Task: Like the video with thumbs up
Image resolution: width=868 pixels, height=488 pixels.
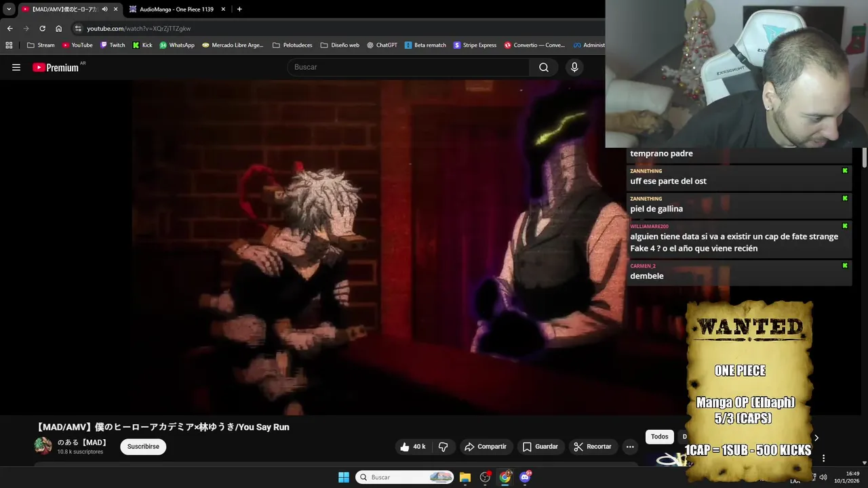Action: click(x=413, y=447)
